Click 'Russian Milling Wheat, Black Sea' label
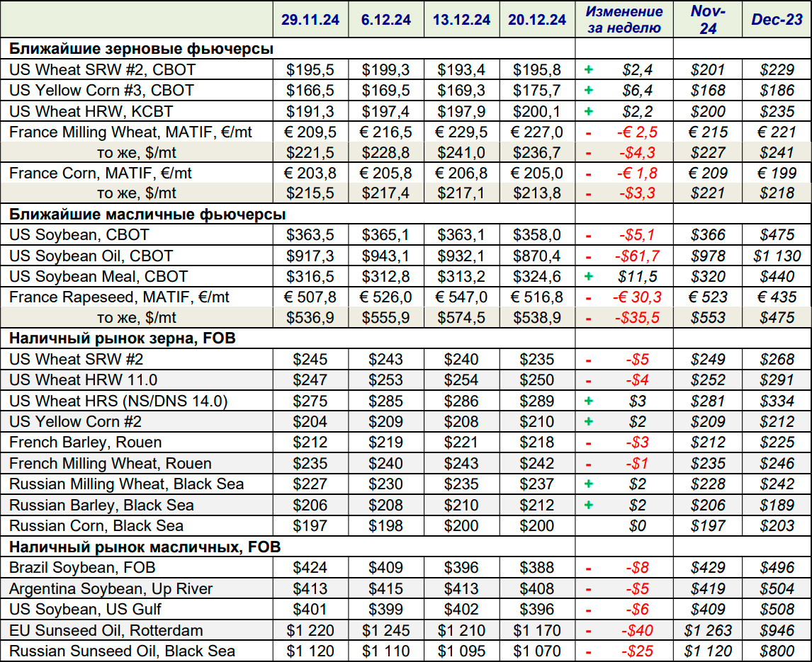 click(x=126, y=484)
